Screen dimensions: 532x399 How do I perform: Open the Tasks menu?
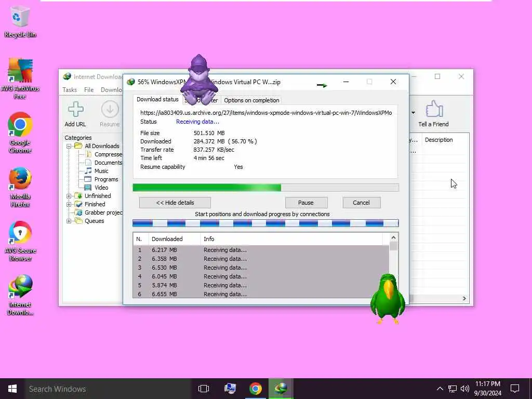pyautogui.click(x=70, y=89)
